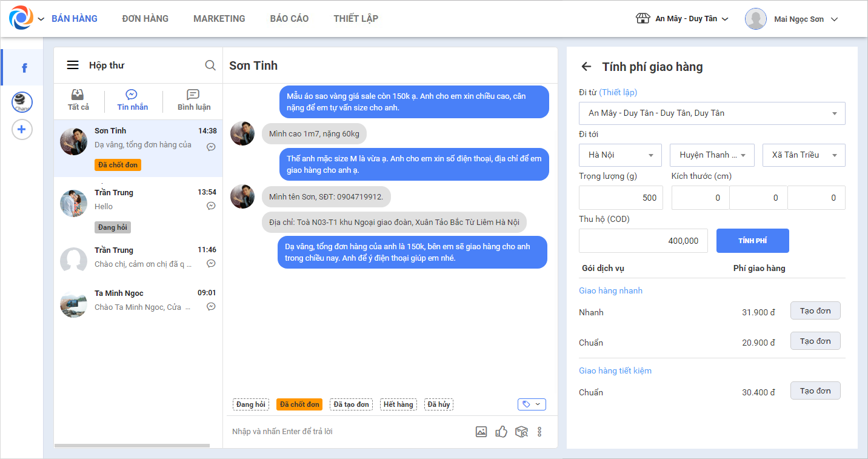
Task: Search the inbox with magnifier icon
Action: tap(210, 65)
